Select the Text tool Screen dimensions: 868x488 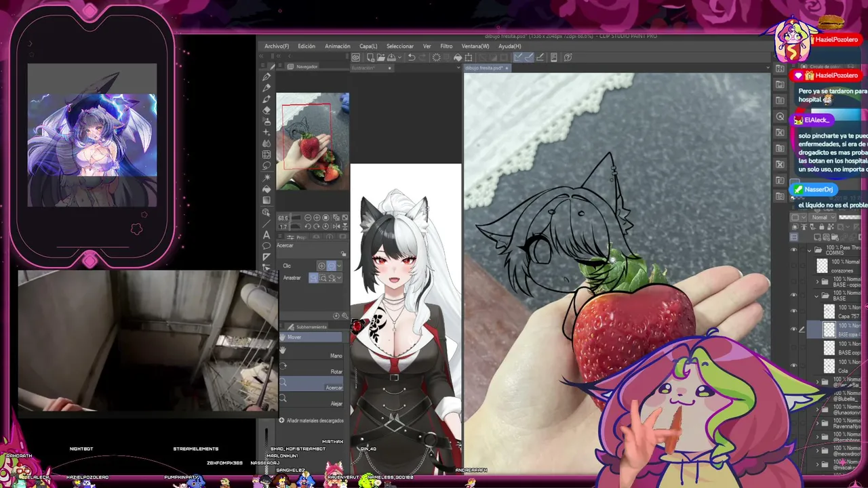click(267, 235)
